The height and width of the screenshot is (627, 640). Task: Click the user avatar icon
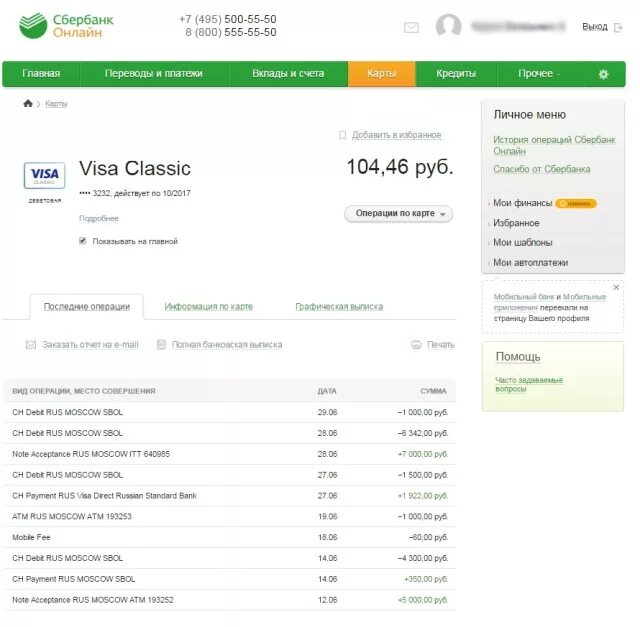(x=448, y=26)
